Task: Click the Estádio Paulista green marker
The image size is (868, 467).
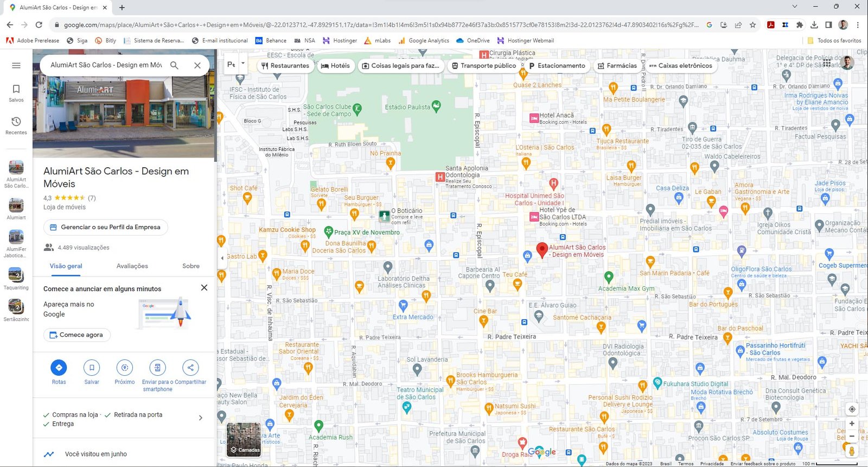Action: coord(436,106)
